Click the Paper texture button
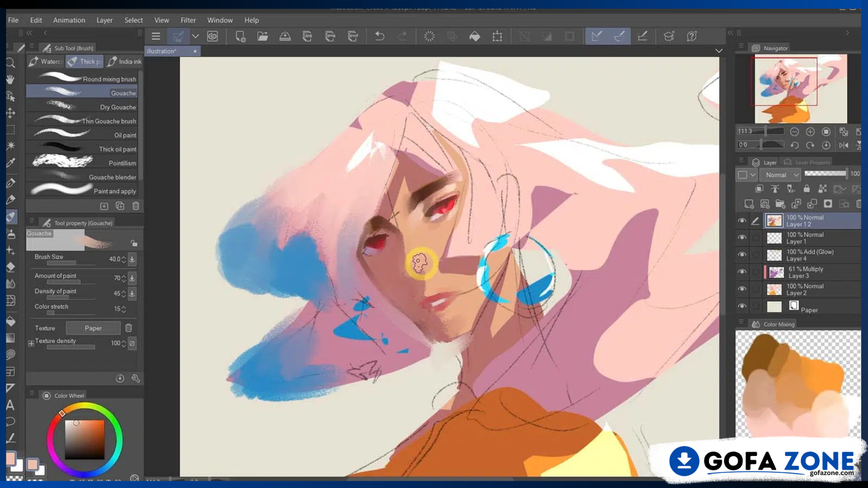Viewport: 868px width, 488px height. 93,328
